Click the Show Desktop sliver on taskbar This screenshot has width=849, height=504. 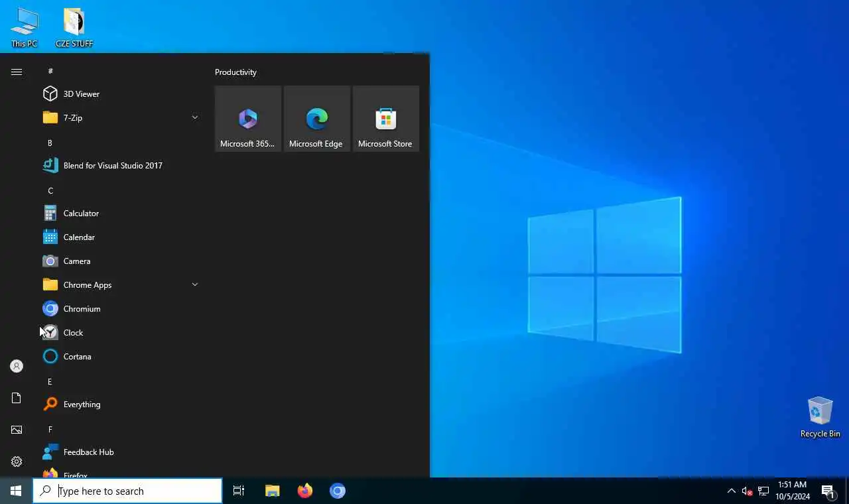[847, 491]
